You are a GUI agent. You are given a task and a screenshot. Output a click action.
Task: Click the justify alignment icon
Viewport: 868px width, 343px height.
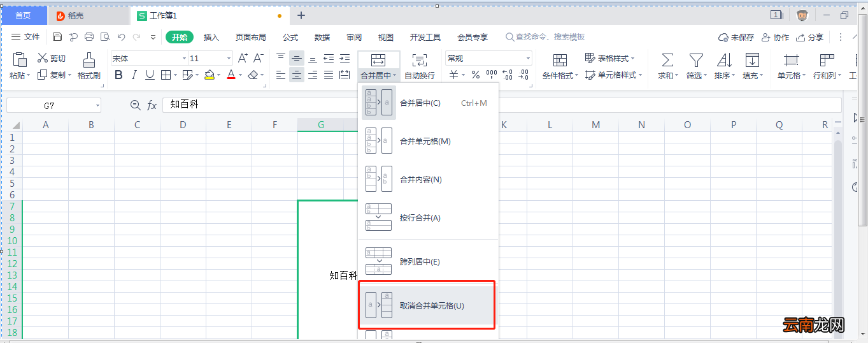[x=329, y=75]
